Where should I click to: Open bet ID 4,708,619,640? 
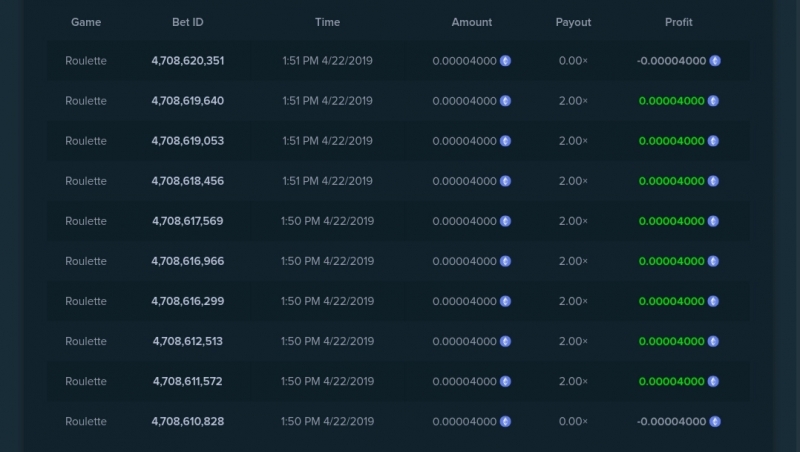pyautogui.click(x=188, y=101)
